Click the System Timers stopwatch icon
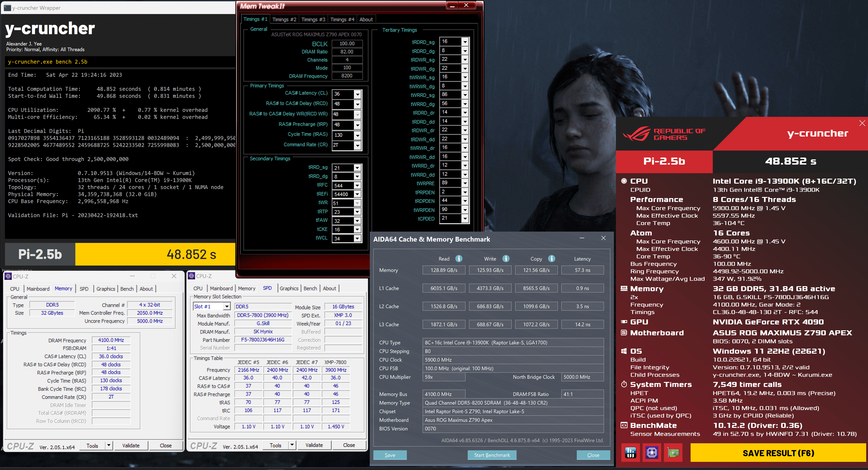The width and height of the screenshot is (868, 470). (624, 384)
